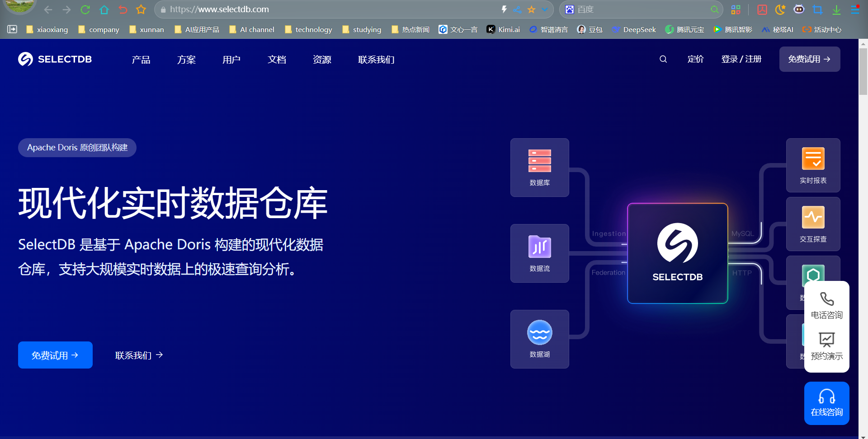Viewport: 868px width, 439px height.
Task: Open the 秘塔AI bookmark
Action: tap(778, 29)
